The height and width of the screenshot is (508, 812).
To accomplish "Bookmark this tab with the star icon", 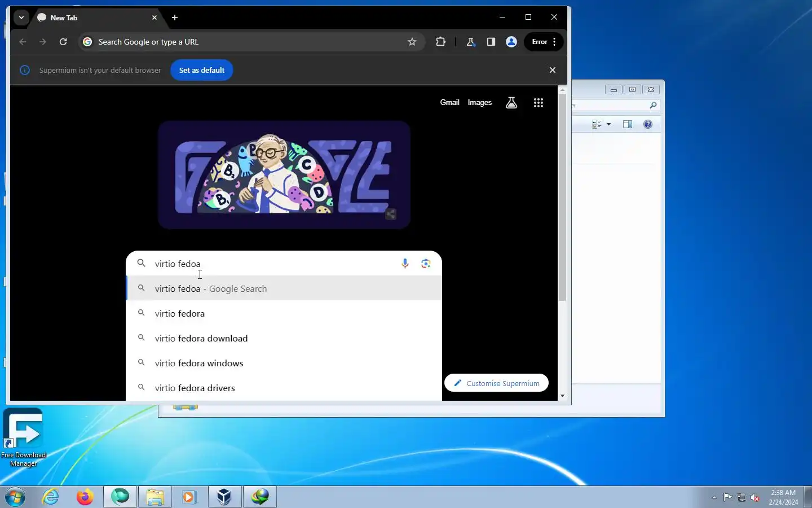I will 412,42.
